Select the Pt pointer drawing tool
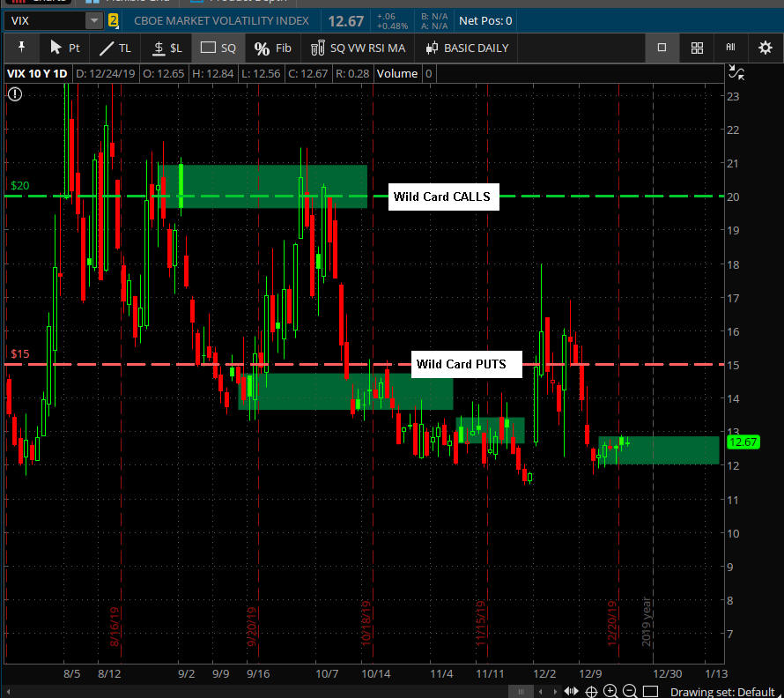 (64, 48)
